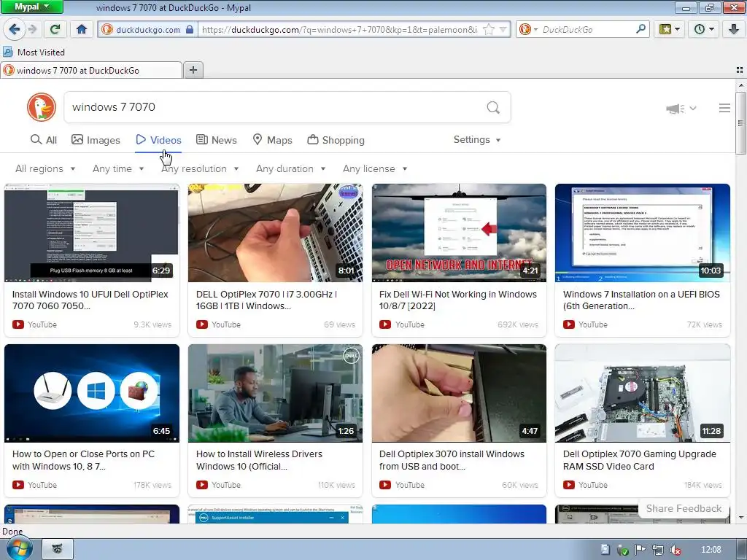The width and height of the screenshot is (747, 560).
Task: Expand the Any time filter
Action: (x=118, y=168)
